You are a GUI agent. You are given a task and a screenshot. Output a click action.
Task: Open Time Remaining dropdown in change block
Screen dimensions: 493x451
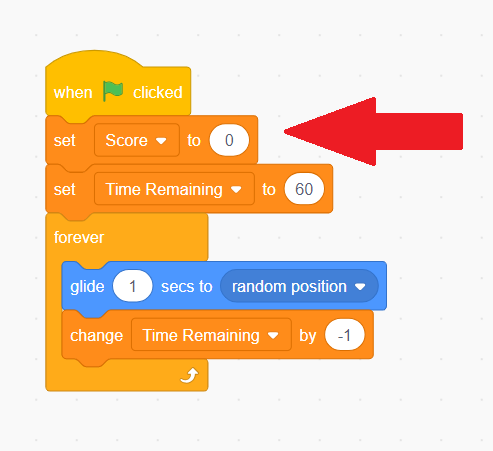(211, 335)
